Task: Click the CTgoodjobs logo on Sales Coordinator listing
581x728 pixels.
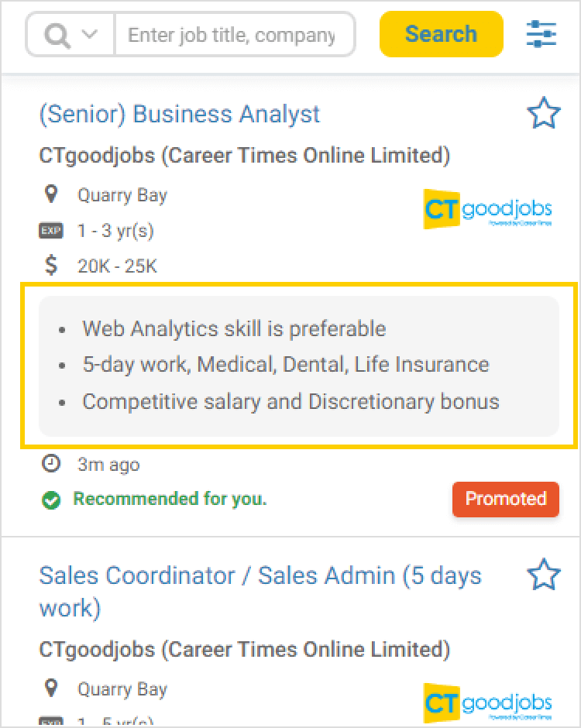Action: click(488, 702)
